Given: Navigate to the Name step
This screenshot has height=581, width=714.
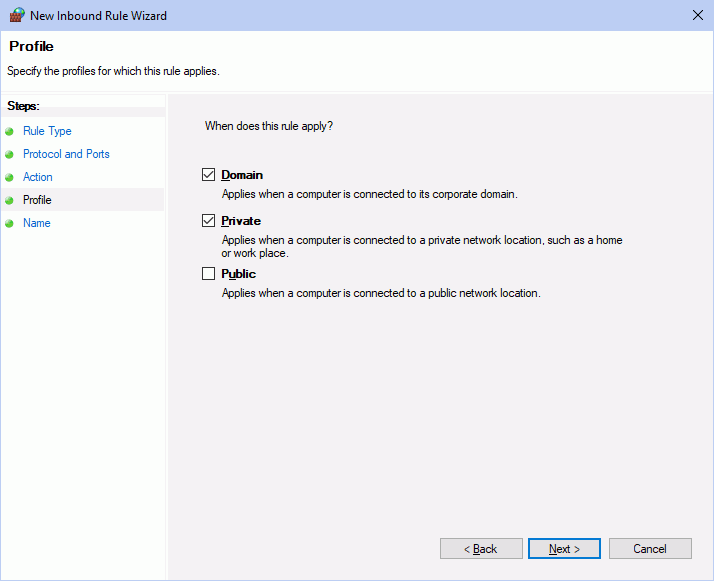Looking at the screenshot, I should (36, 223).
